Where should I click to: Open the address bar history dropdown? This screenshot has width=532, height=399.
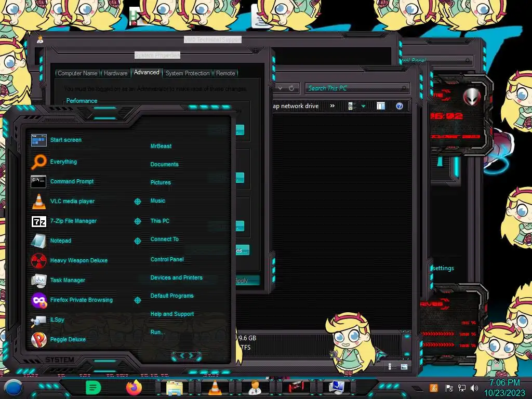280,88
